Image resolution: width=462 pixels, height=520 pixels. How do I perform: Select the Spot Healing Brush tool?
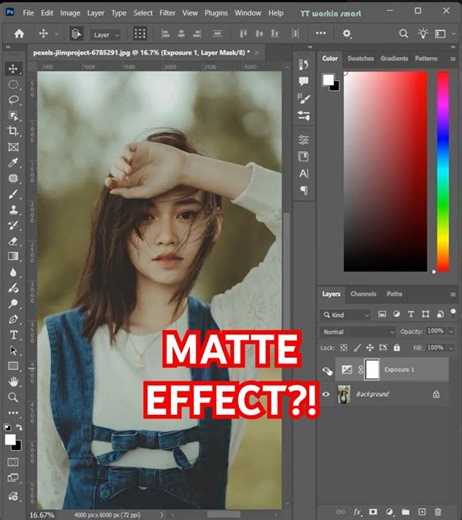pos(13,178)
